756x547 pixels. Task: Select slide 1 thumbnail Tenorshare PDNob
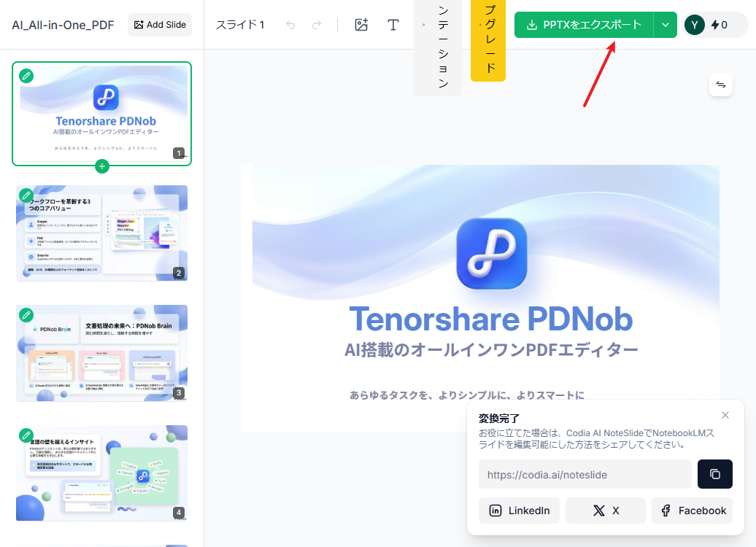101,114
